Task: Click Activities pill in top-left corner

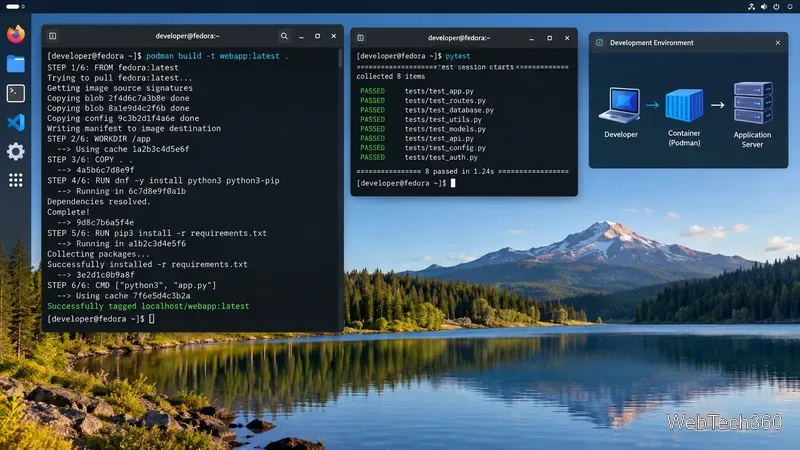Action: [x=13, y=7]
